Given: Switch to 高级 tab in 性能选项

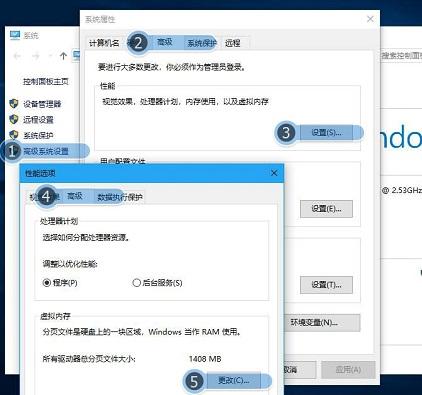Looking at the screenshot, I should (75, 196).
